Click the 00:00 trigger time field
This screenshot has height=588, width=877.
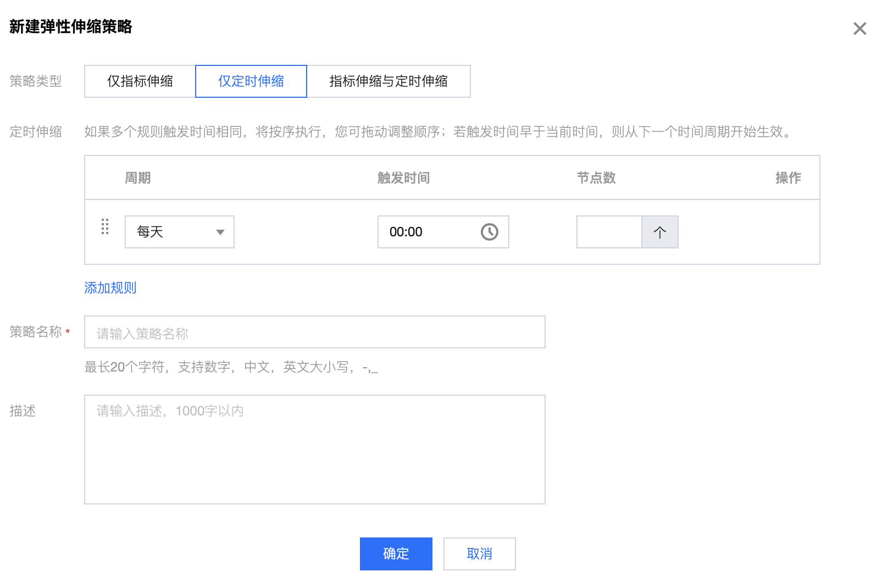[443, 232]
